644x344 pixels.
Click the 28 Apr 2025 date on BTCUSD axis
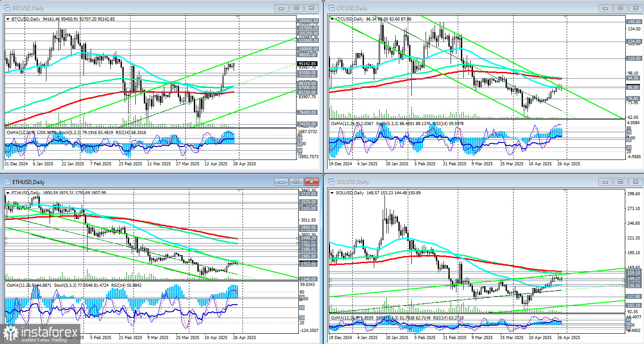tap(245, 164)
